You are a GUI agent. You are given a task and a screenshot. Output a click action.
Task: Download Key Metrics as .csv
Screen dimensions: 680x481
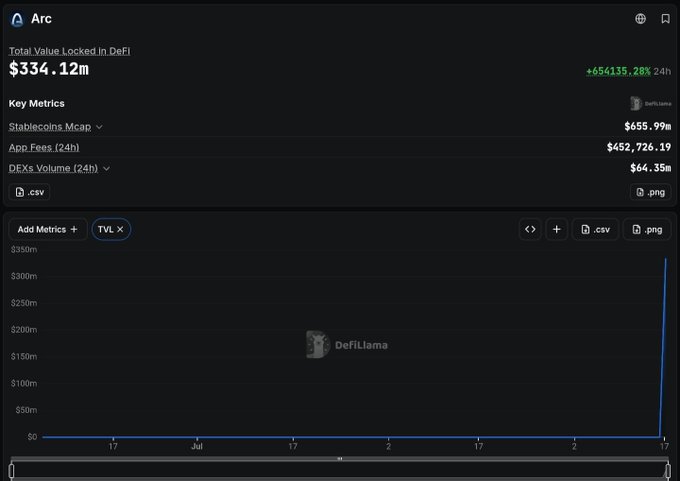(x=29, y=192)
